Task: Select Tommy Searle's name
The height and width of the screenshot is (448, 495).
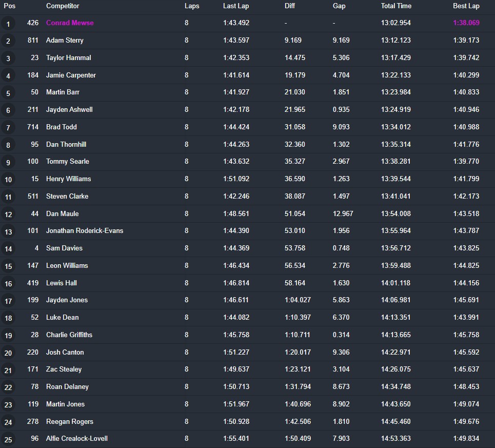Action: pyautogui.click(x=68, y=161)
